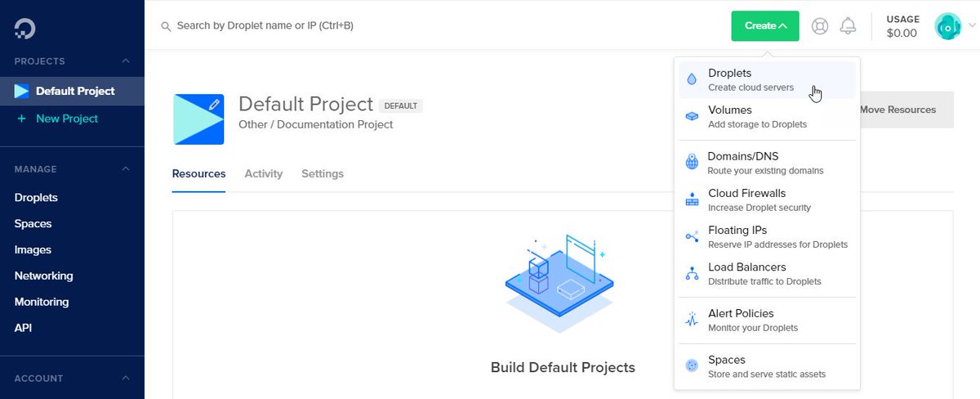Open the account dropdown arrow next to avatar
This screenshot has width=980, height=399.
971,26
